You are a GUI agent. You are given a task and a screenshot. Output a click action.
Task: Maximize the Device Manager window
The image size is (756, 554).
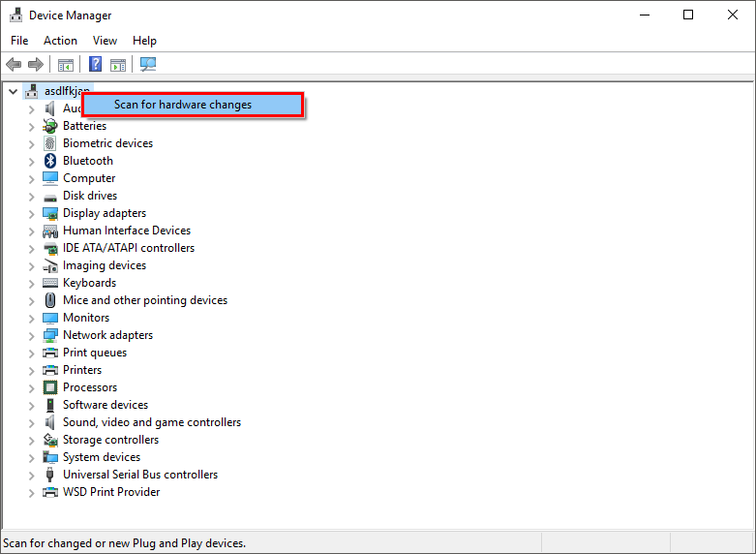688,15
